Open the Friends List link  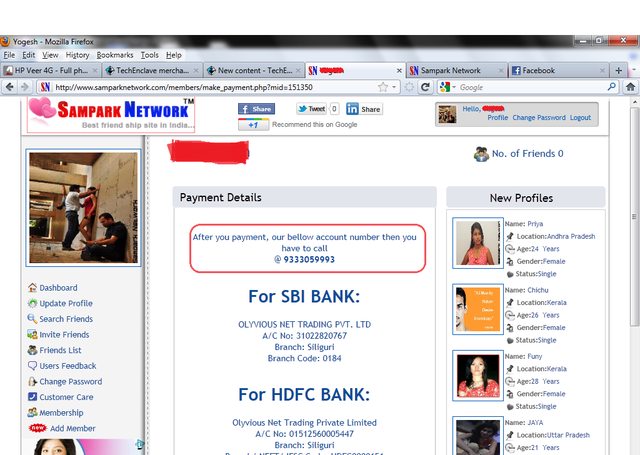(x=60, y=350)
